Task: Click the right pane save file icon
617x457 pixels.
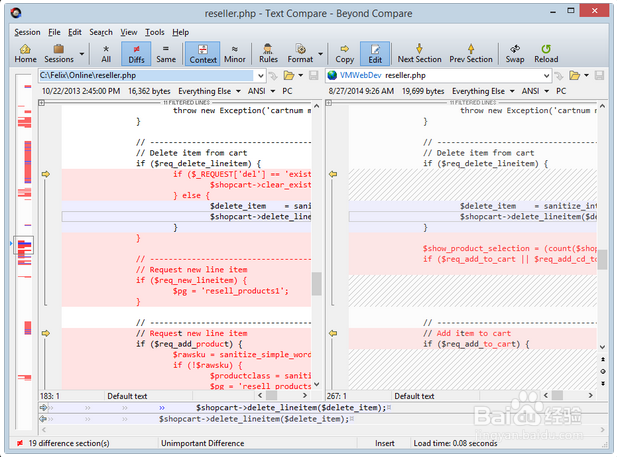Action: [x=599, y=75]
